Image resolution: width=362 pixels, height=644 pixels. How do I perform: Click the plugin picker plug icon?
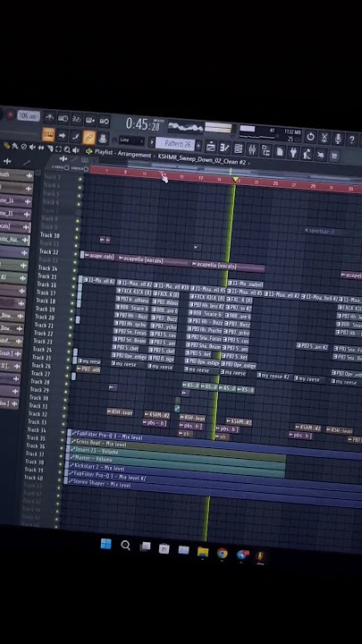point(293,153)
